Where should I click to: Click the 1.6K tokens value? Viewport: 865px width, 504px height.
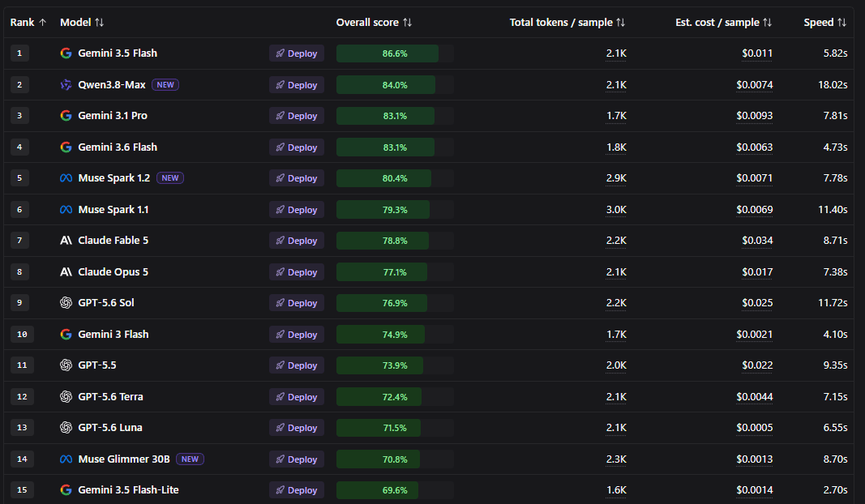pos(616,489)
